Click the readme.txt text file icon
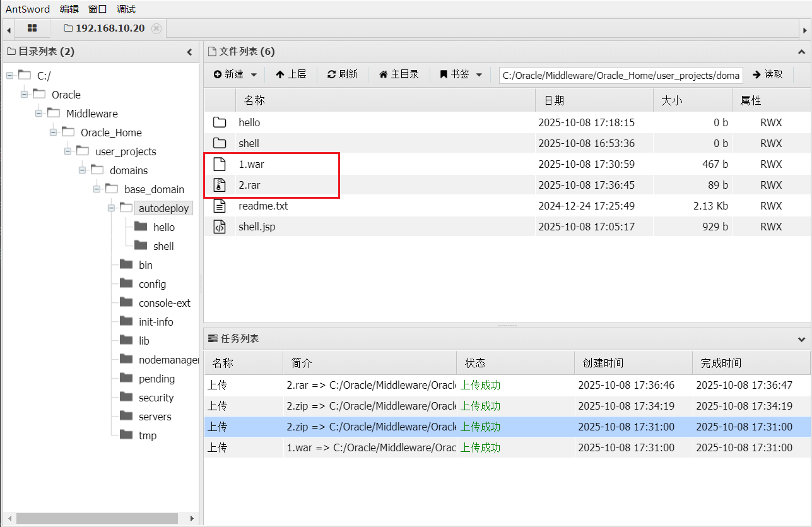Screen dimensions: 812x527 220,206
